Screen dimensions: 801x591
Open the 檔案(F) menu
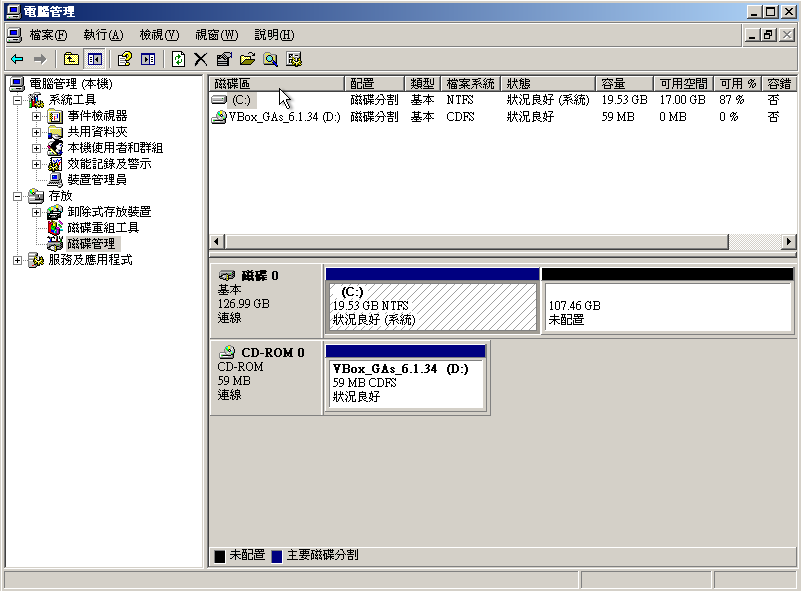(x=48, y=35)
